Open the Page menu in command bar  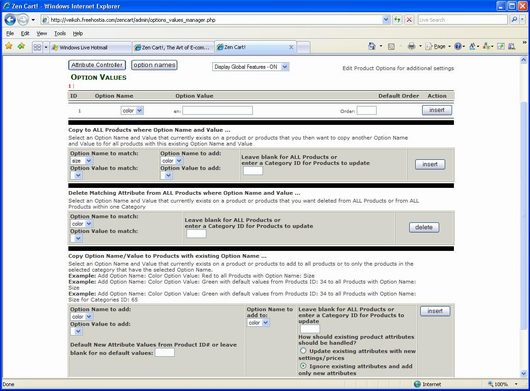coord(438,46)
